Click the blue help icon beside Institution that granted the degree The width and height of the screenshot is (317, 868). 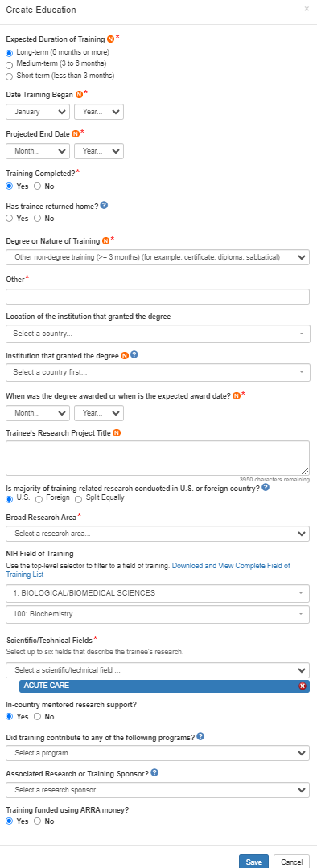tap(134, 356)
